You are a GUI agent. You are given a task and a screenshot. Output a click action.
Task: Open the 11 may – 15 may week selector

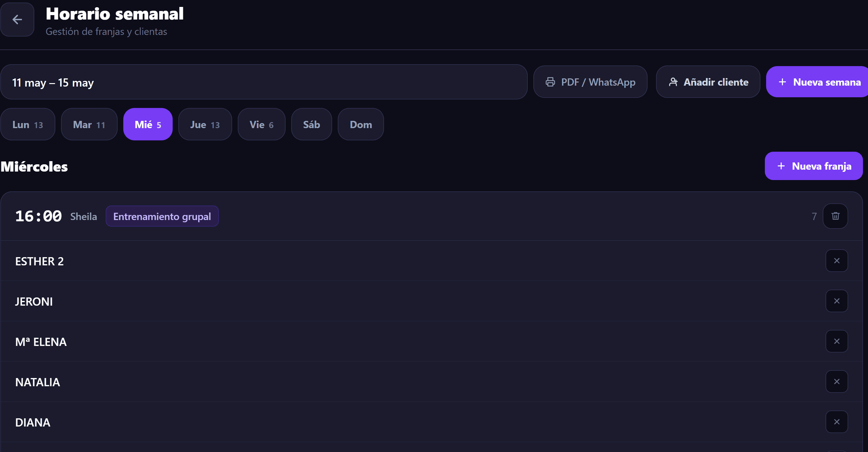264,82
